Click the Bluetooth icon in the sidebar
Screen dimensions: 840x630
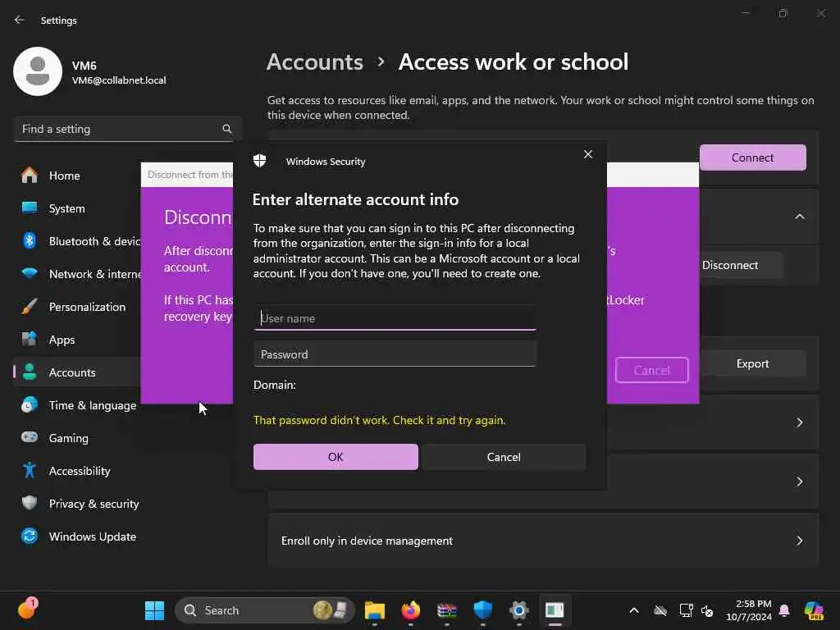(30, 240)
